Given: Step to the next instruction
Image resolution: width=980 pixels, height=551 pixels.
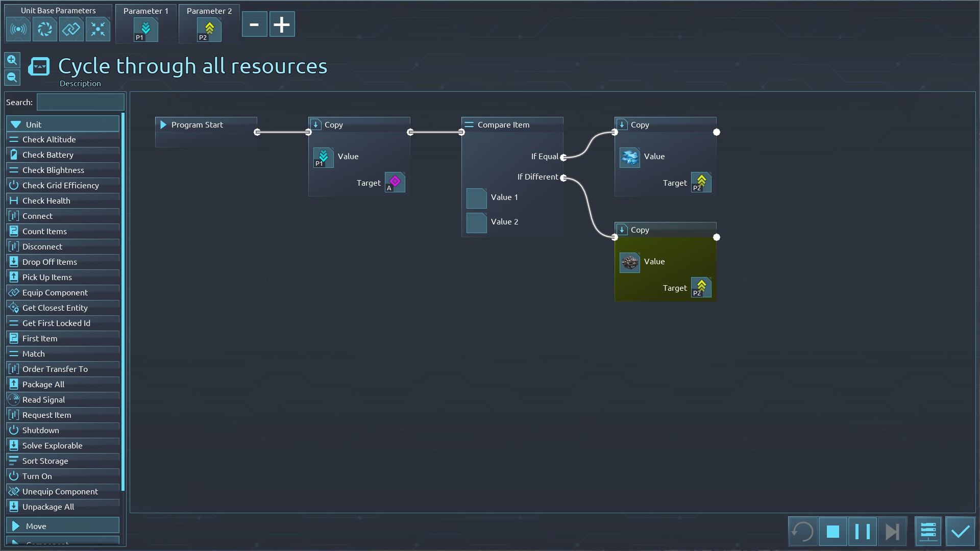Looking at the screenshot, I should click(x=892, y=532).
